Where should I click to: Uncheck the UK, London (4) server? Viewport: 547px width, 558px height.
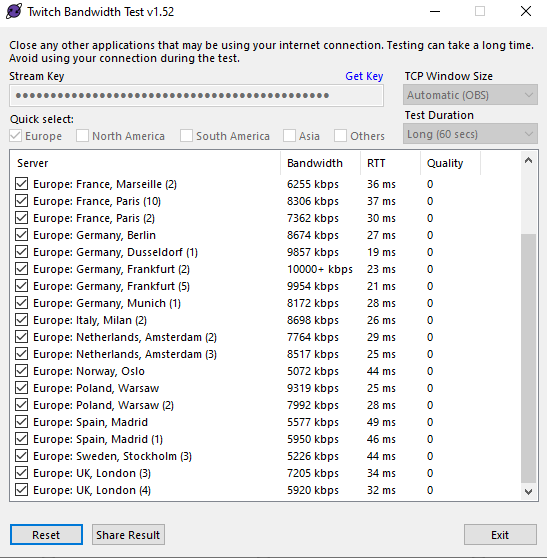point(21,490)
